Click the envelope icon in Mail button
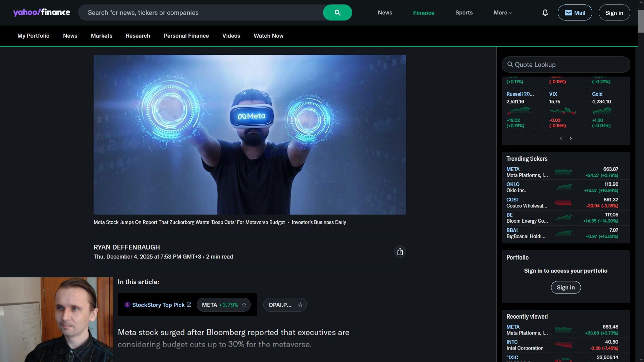644x362 pixels. point(568,13)
